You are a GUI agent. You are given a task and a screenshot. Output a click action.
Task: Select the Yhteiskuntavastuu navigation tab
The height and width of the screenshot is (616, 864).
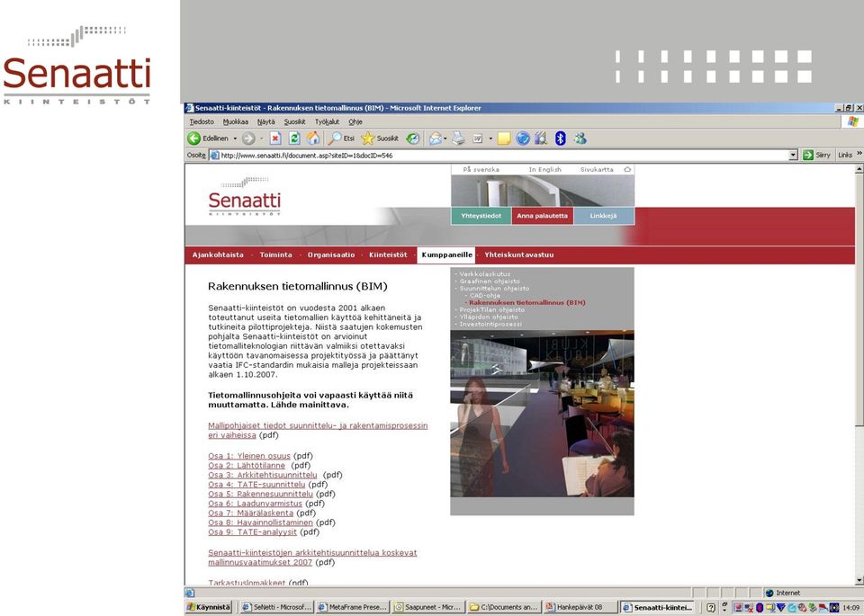(x=519, y=254)
